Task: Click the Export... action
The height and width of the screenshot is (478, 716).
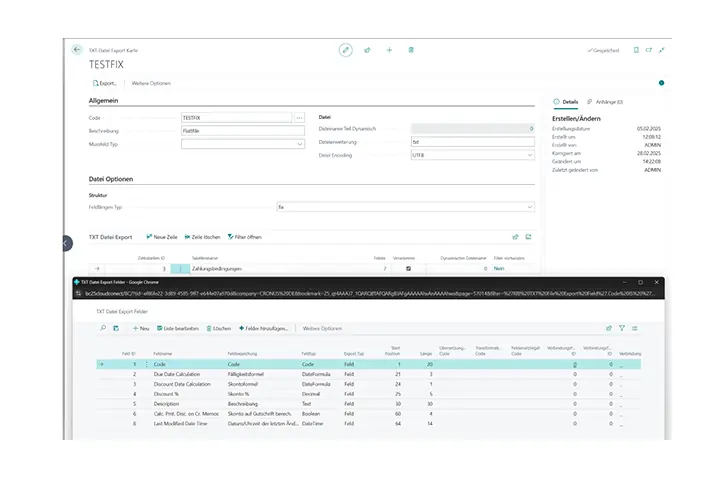Action: [x=105, y=83]
